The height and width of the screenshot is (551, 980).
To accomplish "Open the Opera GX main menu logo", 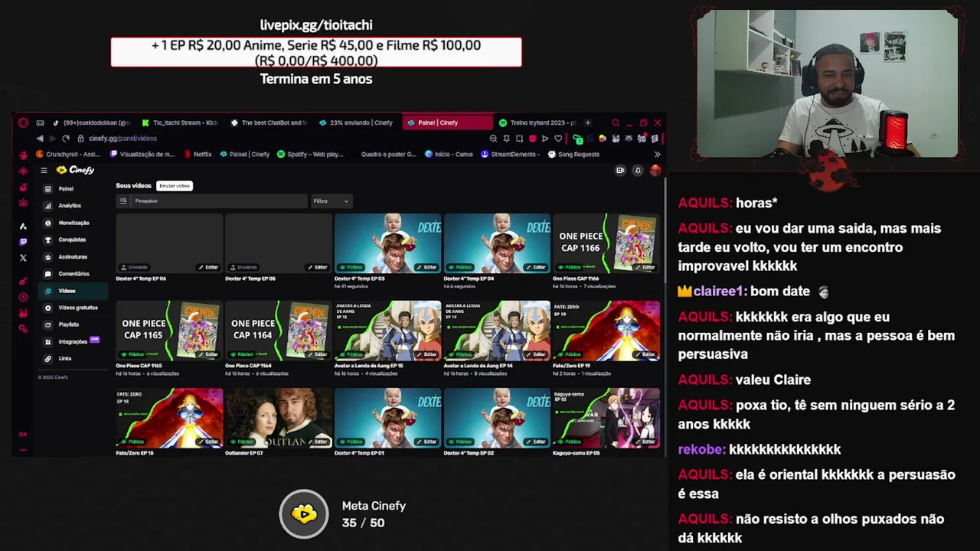I will (x=23, y=122).
